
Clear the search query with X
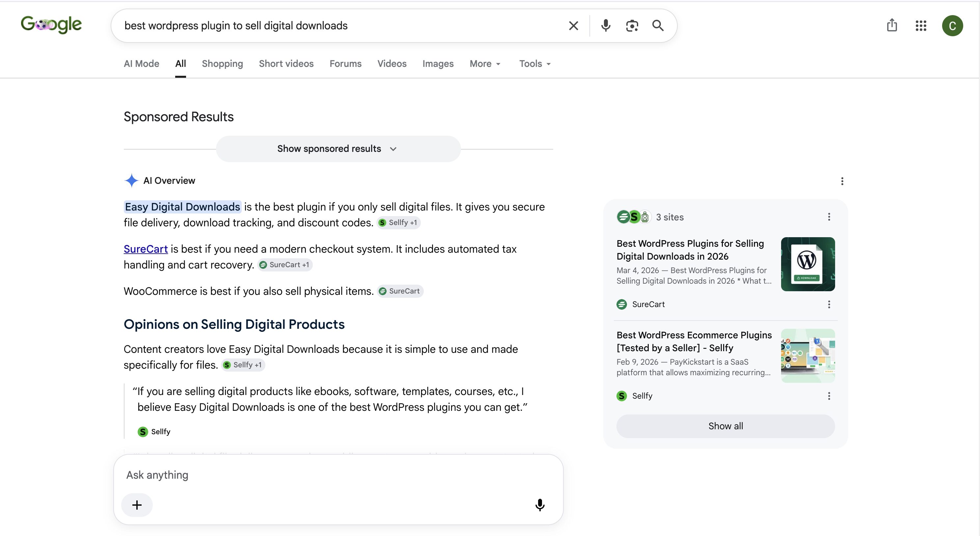[x=573, y=25]
